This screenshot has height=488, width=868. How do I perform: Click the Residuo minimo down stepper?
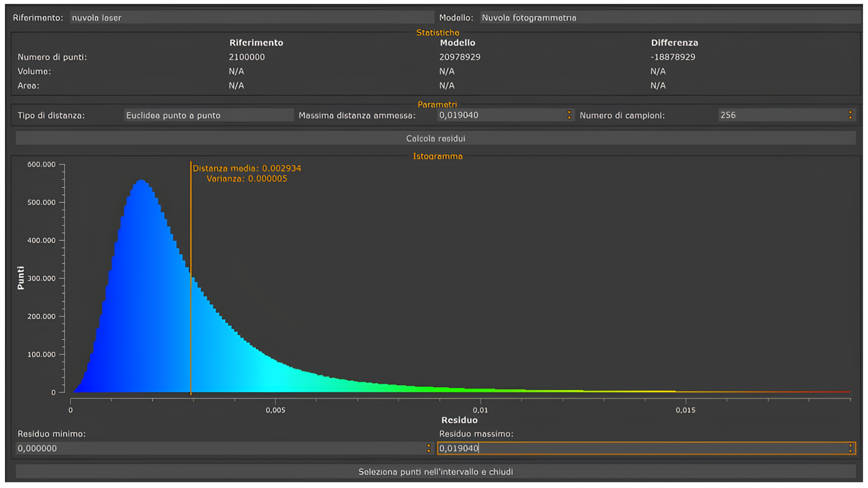429,451
